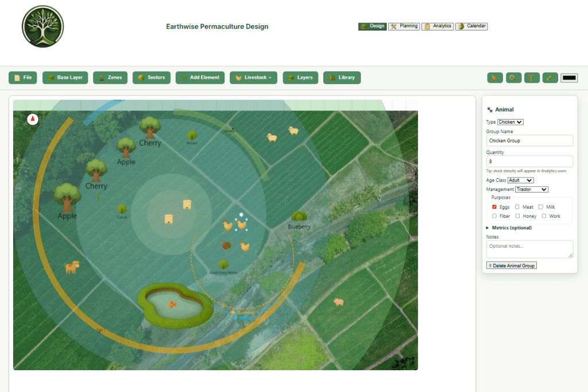Open the Calendar tab

click(471, 26)
